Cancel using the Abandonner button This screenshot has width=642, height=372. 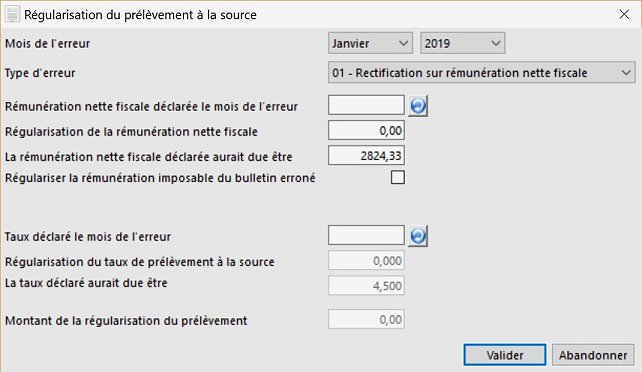click(x=593, y=355)
